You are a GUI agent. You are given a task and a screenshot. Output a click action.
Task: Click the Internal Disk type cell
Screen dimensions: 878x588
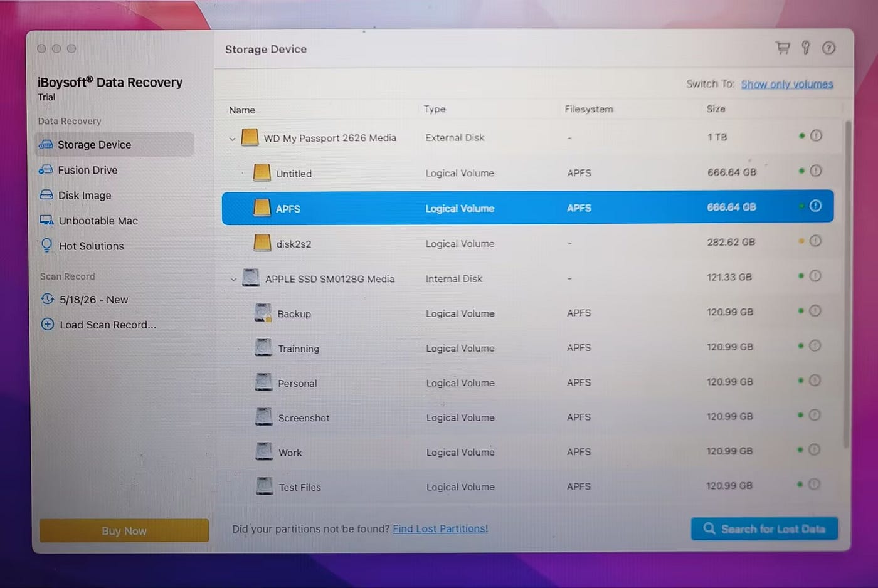click(x=454, y=278)
